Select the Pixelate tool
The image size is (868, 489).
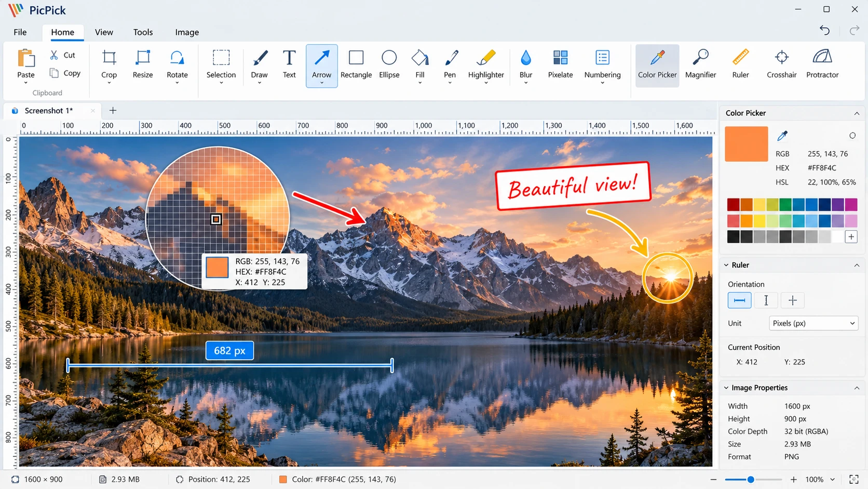[560, 65]
